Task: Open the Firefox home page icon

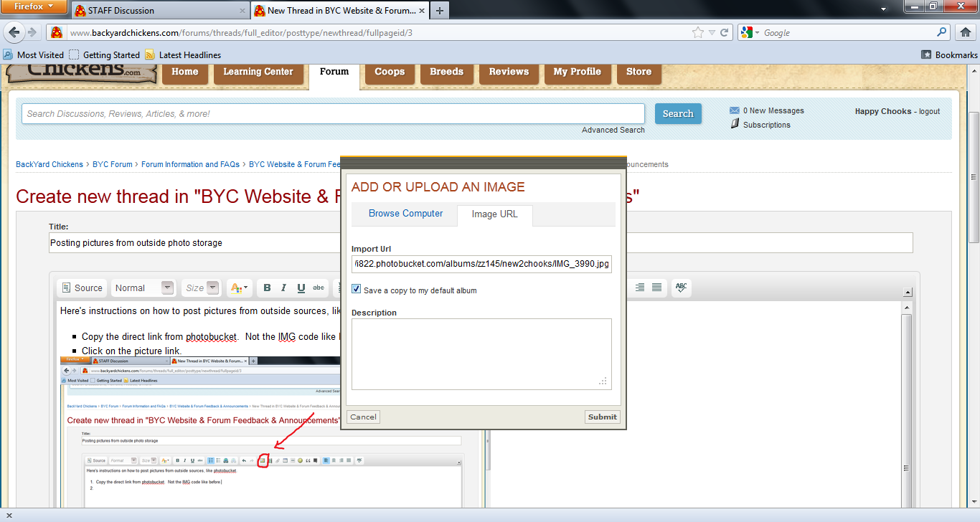Action: (966, 32)
